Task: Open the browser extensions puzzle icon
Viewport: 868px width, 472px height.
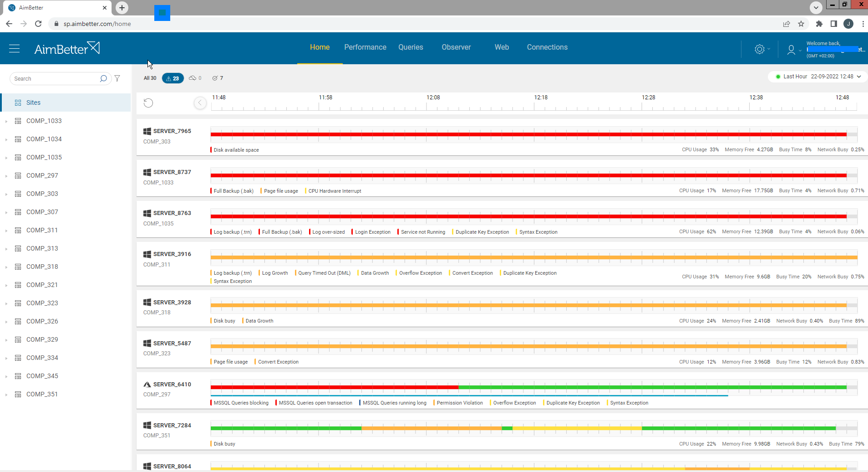Action: point(819,24)
